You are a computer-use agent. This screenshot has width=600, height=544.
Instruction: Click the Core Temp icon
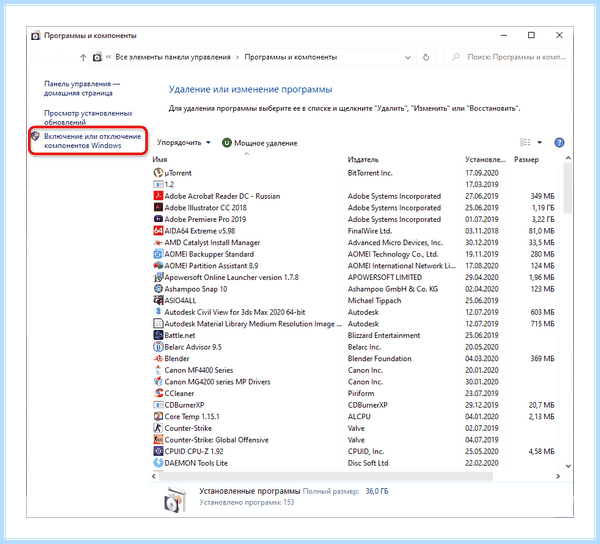point(158,416)
